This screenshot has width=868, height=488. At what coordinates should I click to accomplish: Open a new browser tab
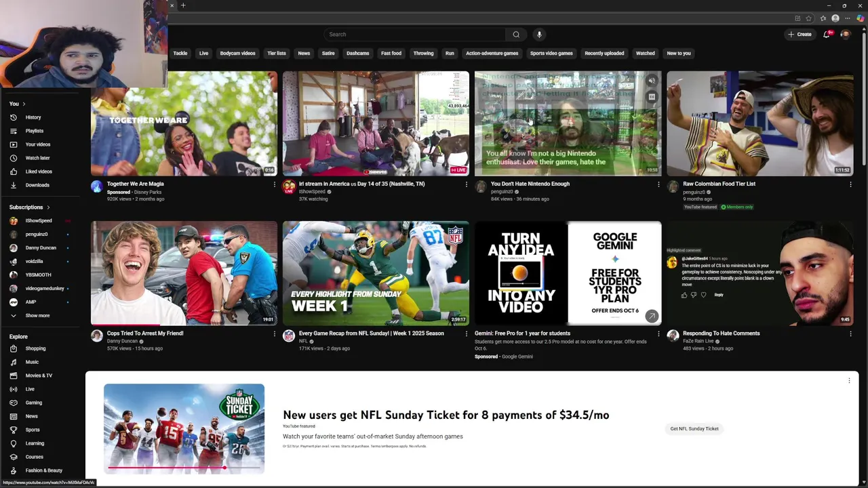[183, 5]
